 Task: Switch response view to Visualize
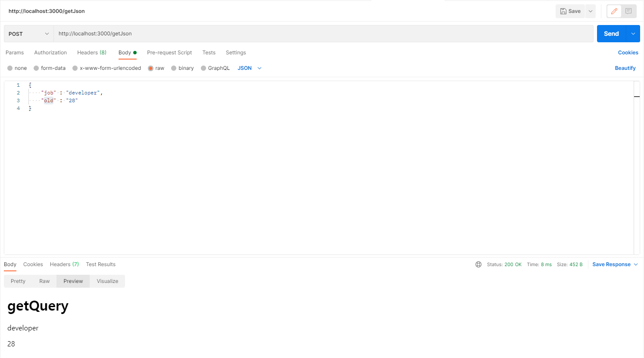coord(107,281)
